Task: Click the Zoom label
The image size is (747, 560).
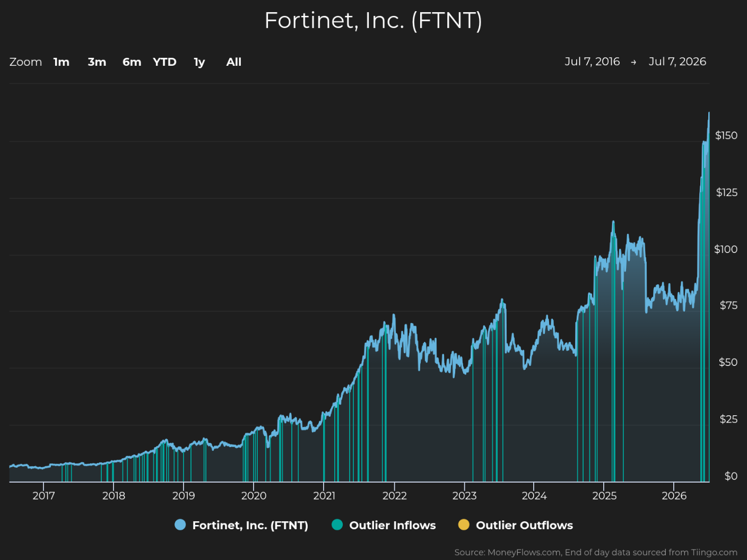Action: pyautogui.click(x=25, y=62)
